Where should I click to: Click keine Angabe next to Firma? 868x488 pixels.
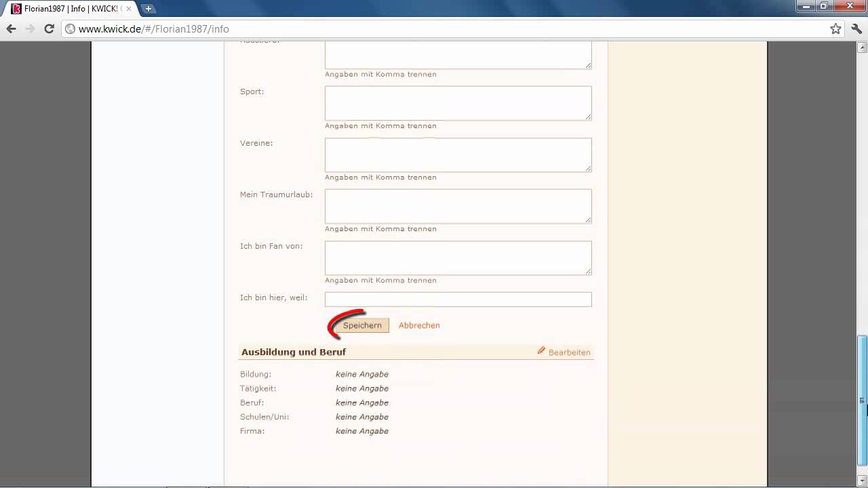point(362,431)
